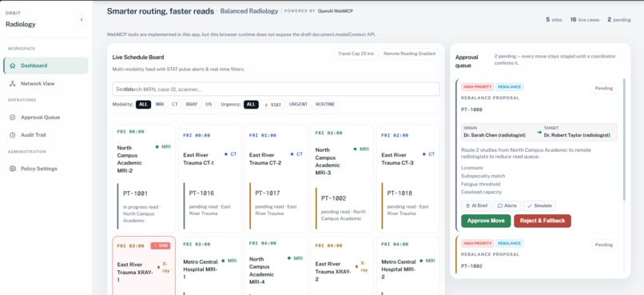Open the North Campus Academic MRI-2 card

(144, 179)
